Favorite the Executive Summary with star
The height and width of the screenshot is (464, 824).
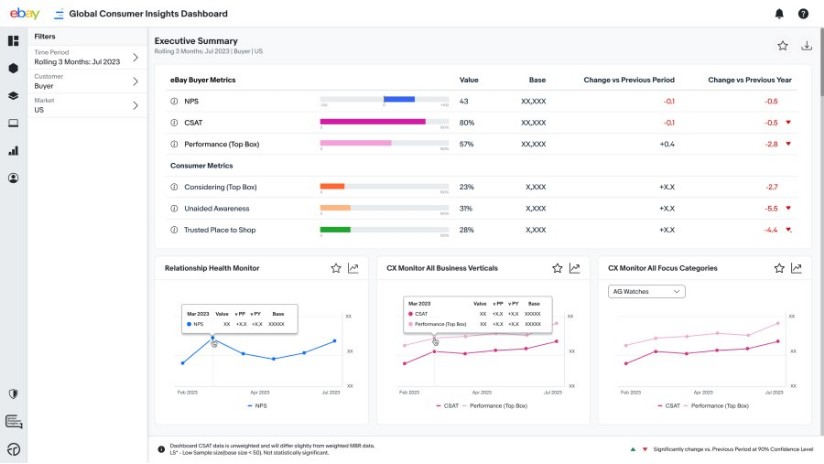[782, 46]
